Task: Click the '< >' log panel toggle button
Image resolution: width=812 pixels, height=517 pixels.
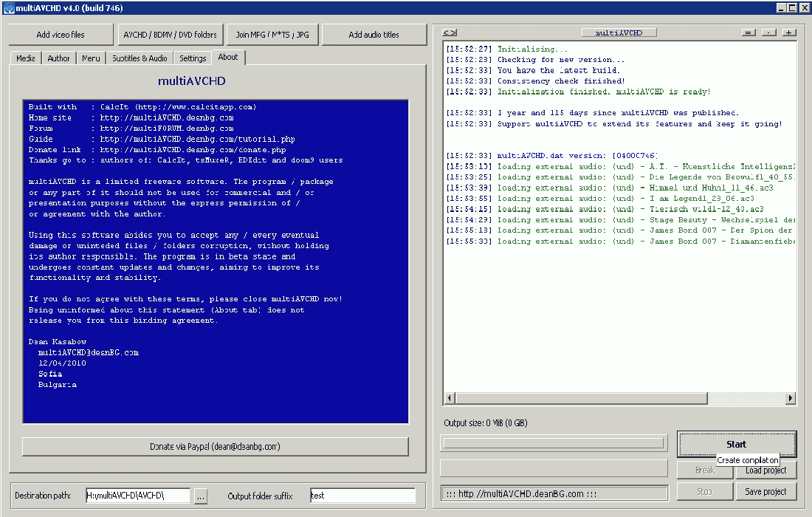Action: [x=449, y=32]
